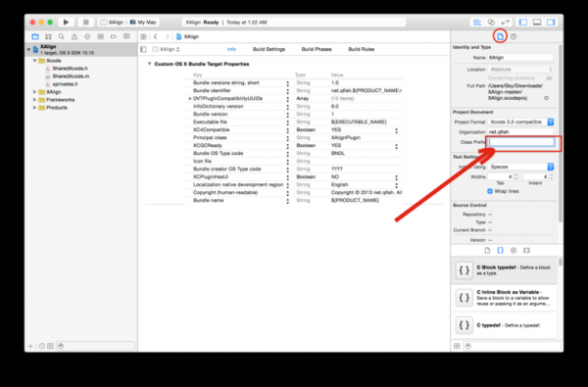The image size is (588, 387).
Task: Open the Breakpoint navigator
Action: 114,36
